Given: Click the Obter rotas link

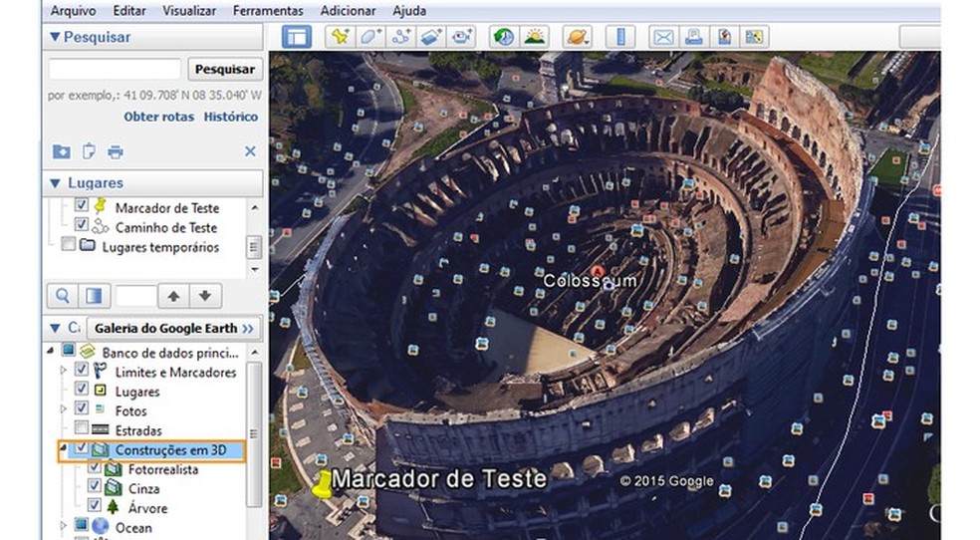Looking at the screenshot, I should click(158, 117).
